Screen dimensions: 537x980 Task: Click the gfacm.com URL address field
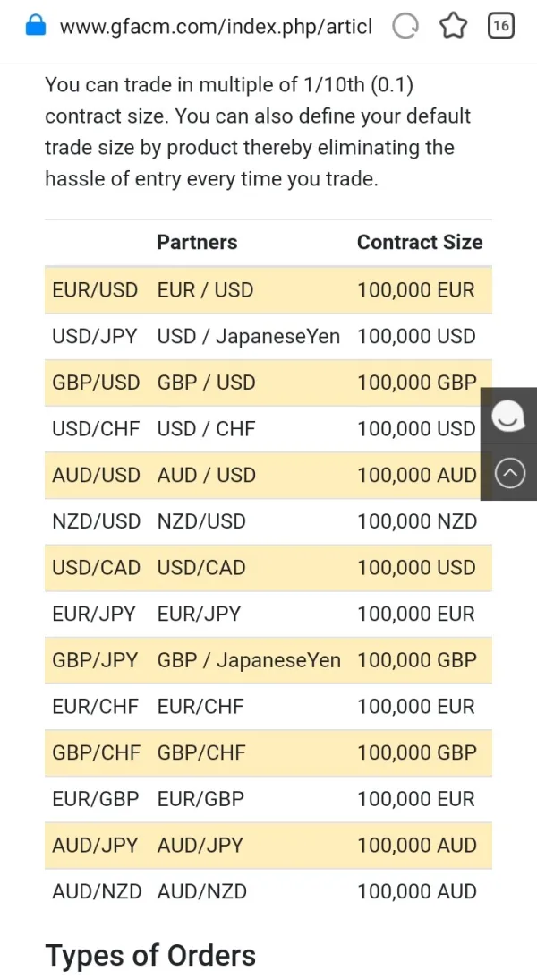[x=215, y=27]
